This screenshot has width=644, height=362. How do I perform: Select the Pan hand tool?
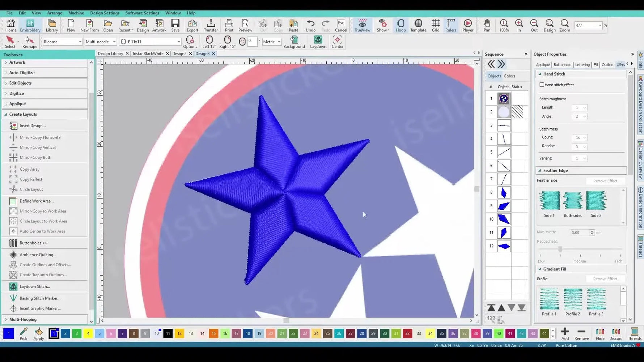(487, 25)
